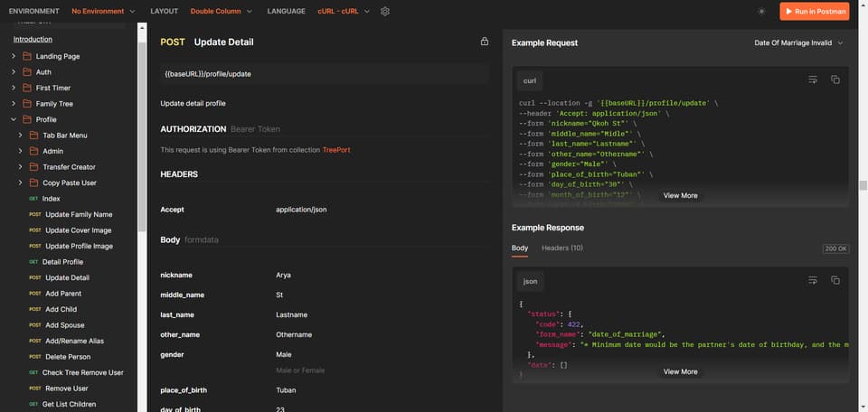Screen dimensions: 868x412
Task: Open POST Update Profile Image request
Action: click(x=79, y=246)
